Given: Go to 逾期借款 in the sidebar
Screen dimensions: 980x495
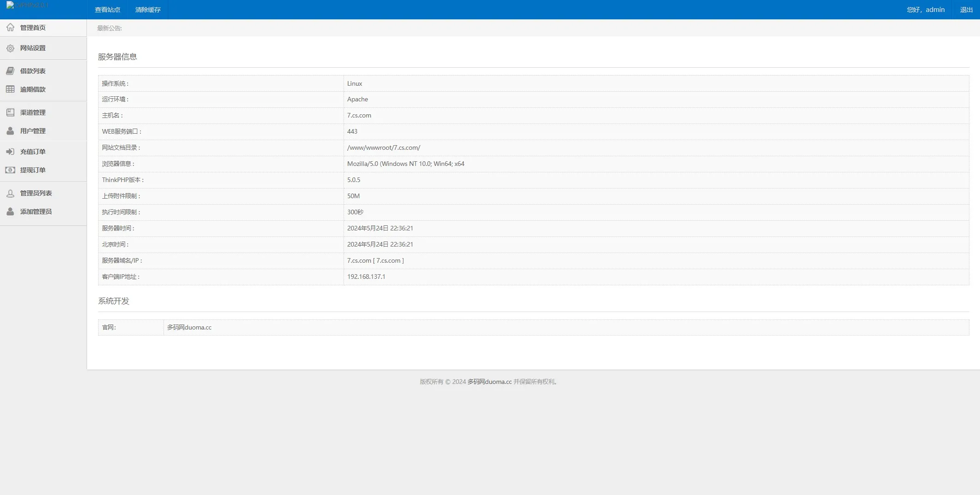Looking at the screenshot, I should pos(33,89).
